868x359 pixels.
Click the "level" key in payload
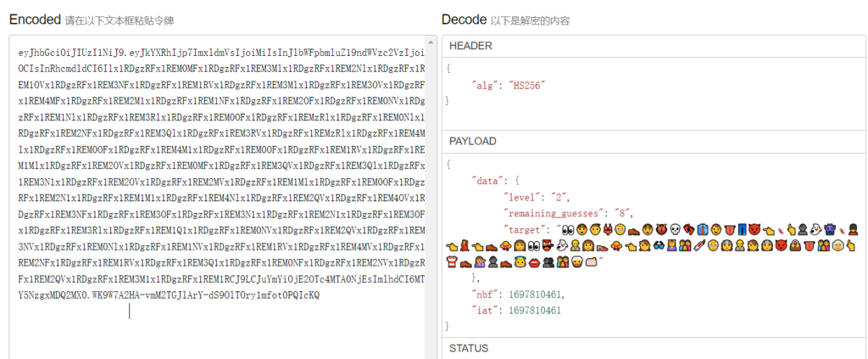tap(524, 197)
